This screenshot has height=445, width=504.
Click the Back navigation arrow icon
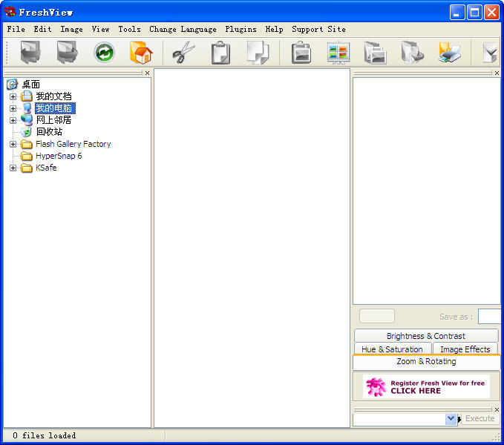click(x=30, y=53)
